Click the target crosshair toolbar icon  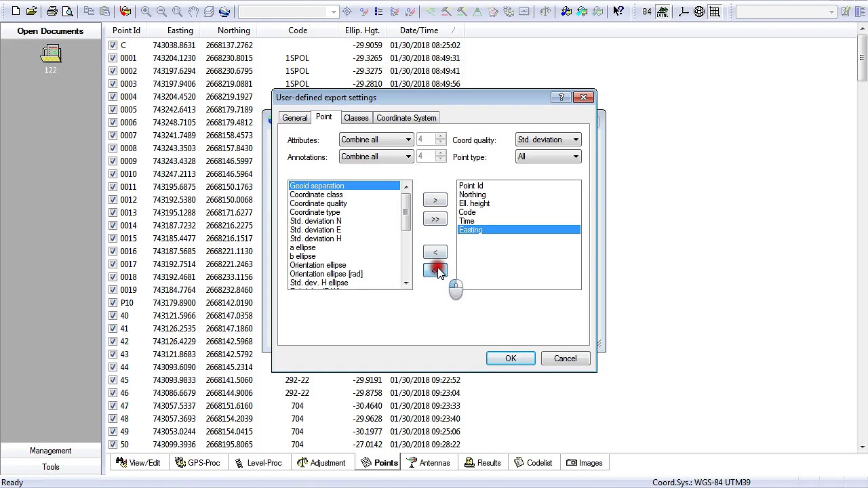(x=347, y=12)
